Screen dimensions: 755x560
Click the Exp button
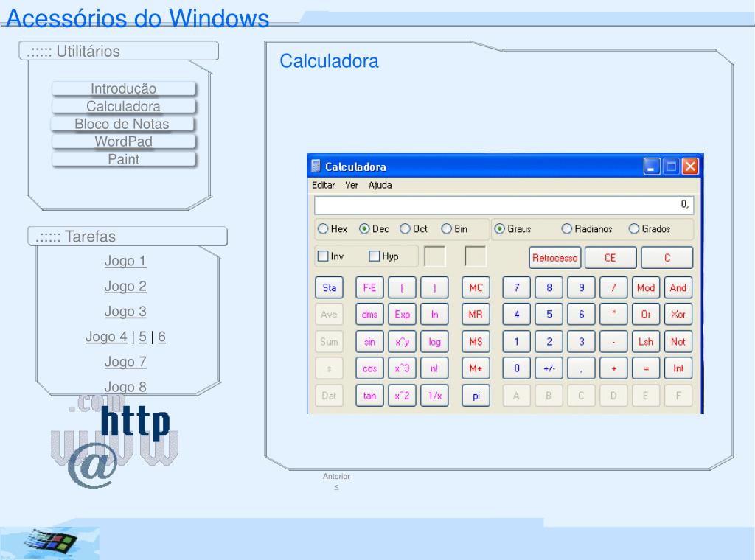pos(402,315)
